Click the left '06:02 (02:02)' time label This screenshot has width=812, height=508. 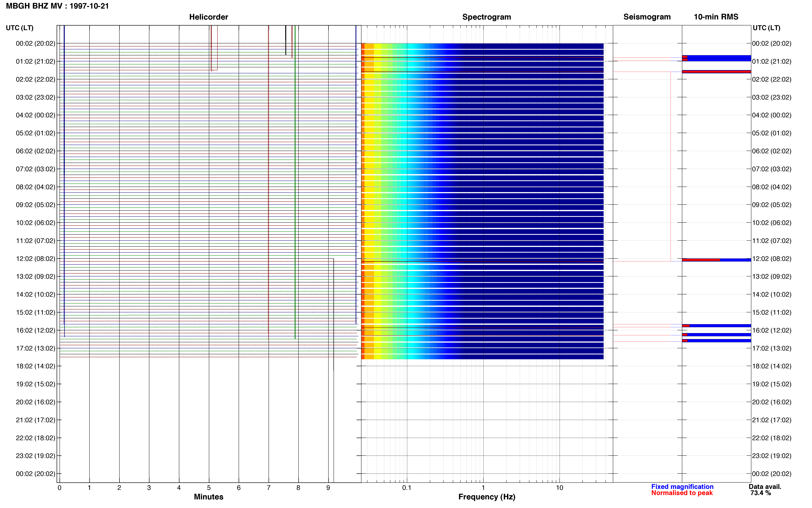click(36, 151)
